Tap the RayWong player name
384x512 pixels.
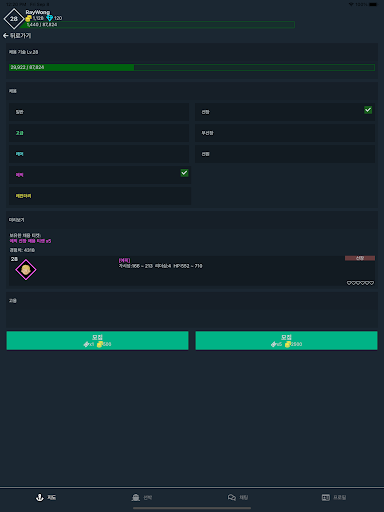(x=38, y=12)
